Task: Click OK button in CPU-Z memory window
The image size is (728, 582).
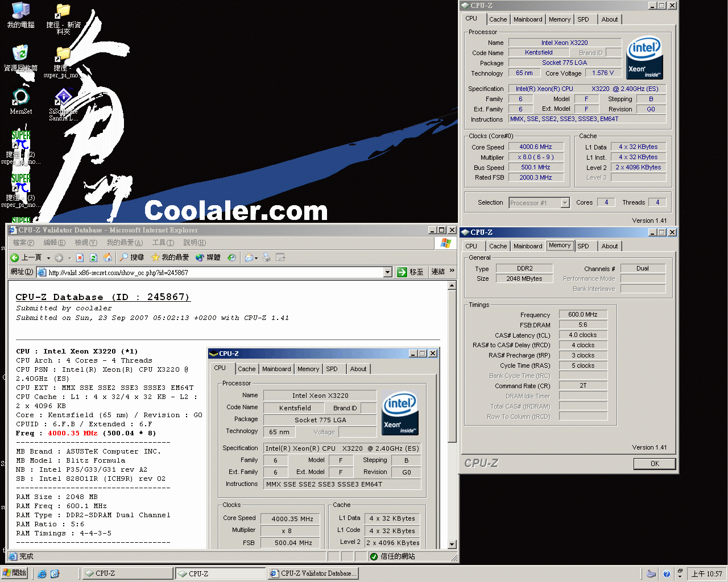Action: (655, 464)
